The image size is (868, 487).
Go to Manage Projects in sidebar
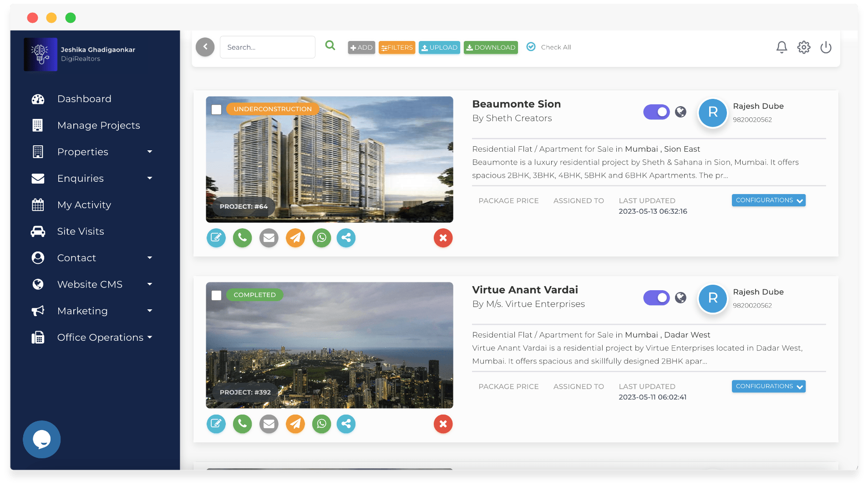(98, 125)
